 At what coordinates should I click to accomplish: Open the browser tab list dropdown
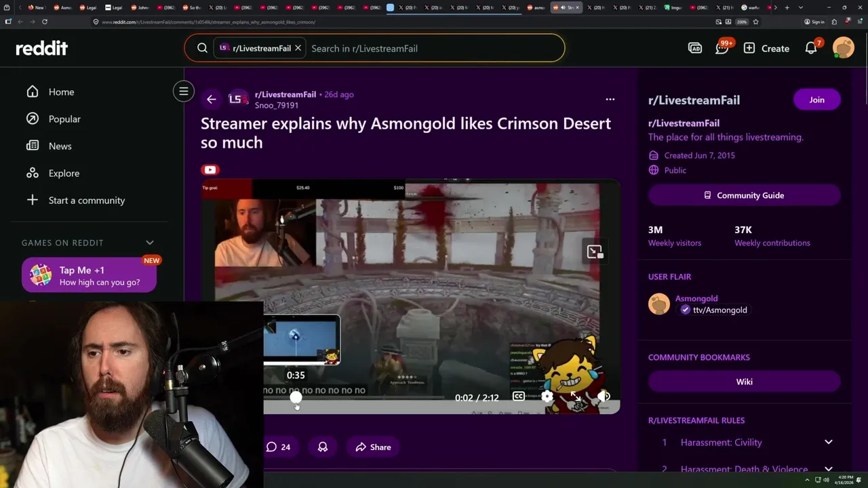pos(800,7)
